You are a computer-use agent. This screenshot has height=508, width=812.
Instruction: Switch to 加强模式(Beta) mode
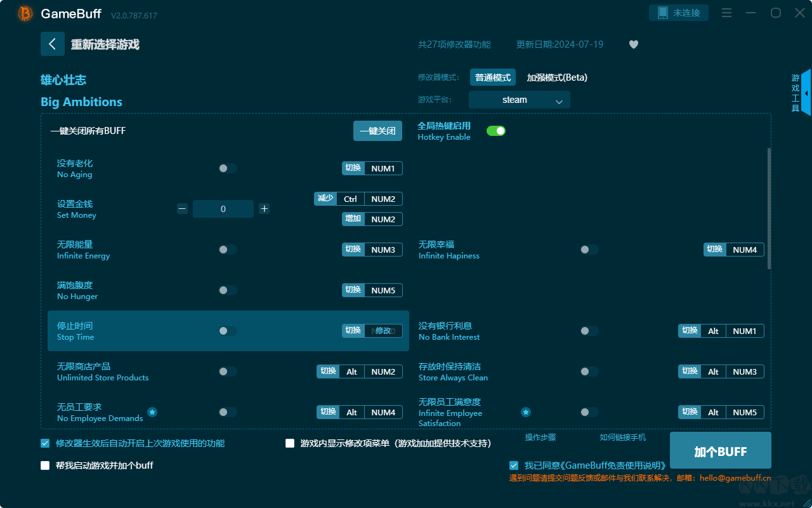pyautogui.click(x=556, y=77)
